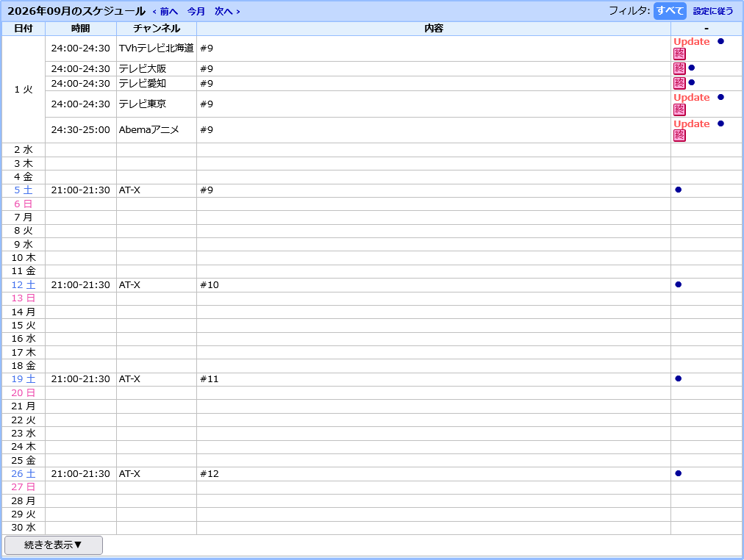The width and height of the screenshot is (744, 560).
Task: Click the blue dot in テレビ大阪 row
Action: [691, 68]
